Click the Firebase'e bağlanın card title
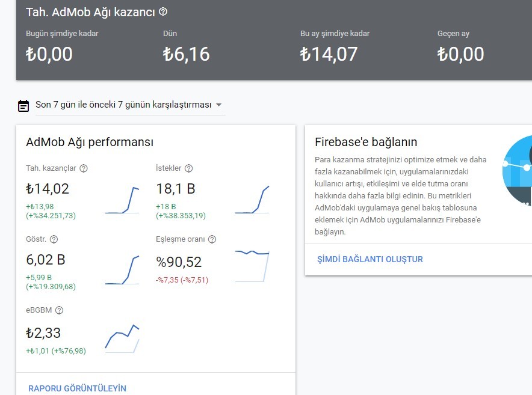This screenshot has height=395, width=532. click(366, 142)
